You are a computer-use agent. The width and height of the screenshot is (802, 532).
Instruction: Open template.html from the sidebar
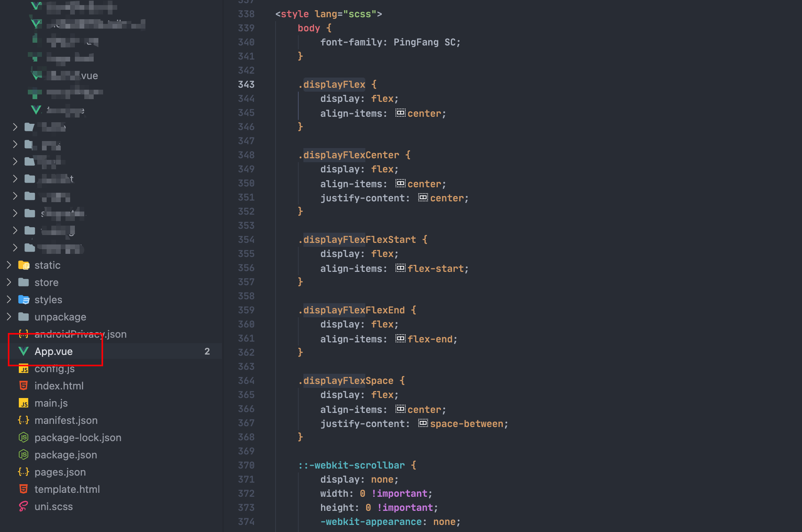pyautogui.click(x=67, y=489)
